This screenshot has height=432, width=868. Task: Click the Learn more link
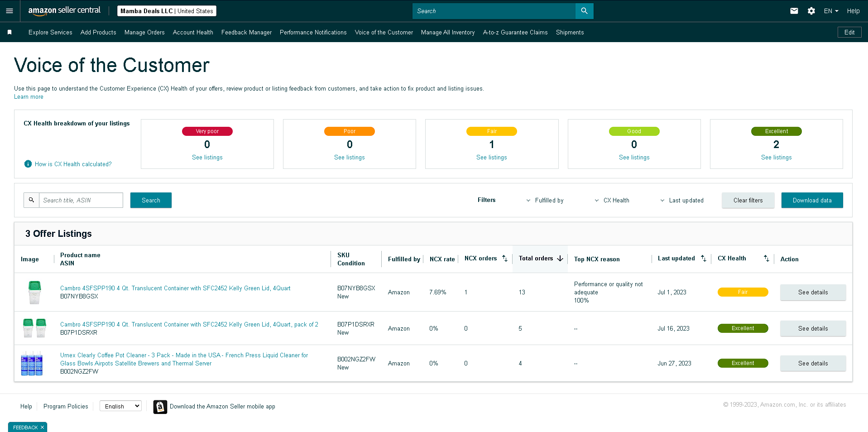click(x=29, y=96)
